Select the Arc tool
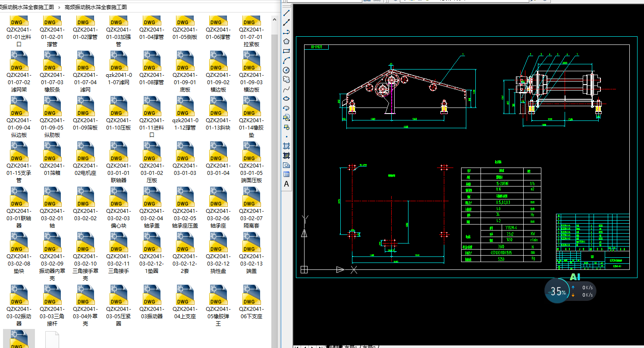Screen dimensions: 644x348 [286, 60]
